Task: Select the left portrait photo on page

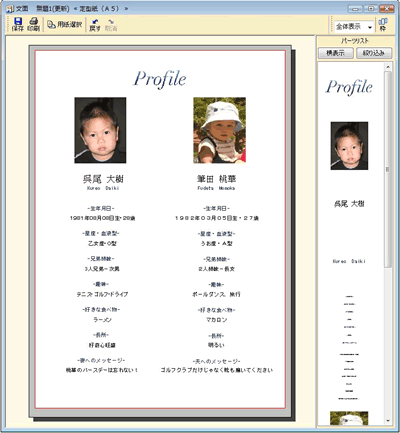Action: pos(100,130)
